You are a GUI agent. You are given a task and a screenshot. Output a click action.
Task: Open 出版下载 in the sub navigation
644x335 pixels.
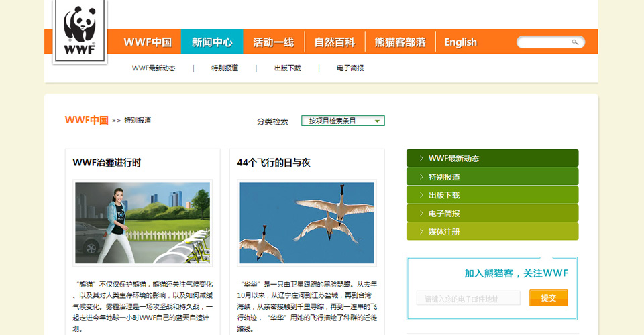[x=288, y=68]
